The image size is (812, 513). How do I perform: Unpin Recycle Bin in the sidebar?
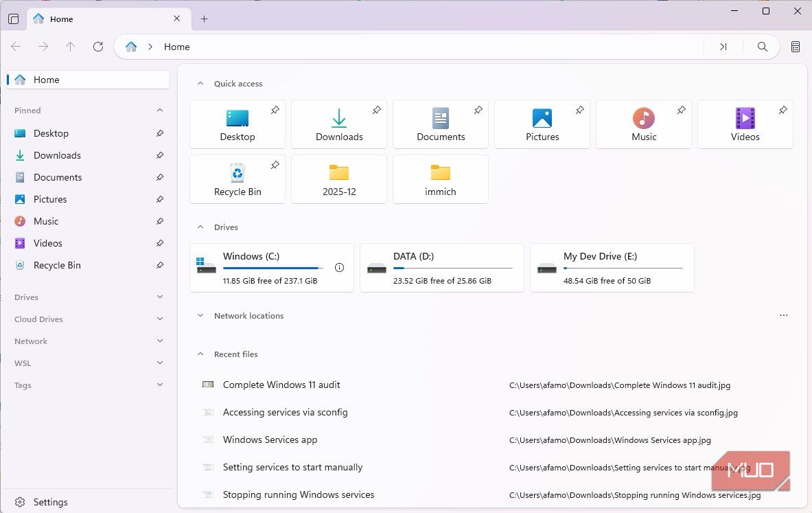[160, 265]
